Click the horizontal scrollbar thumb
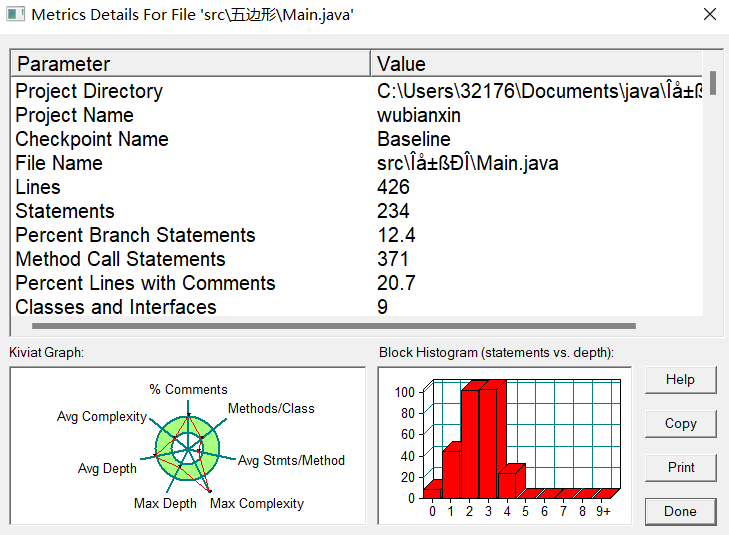The image size is (729, 535). coord(334,326)
